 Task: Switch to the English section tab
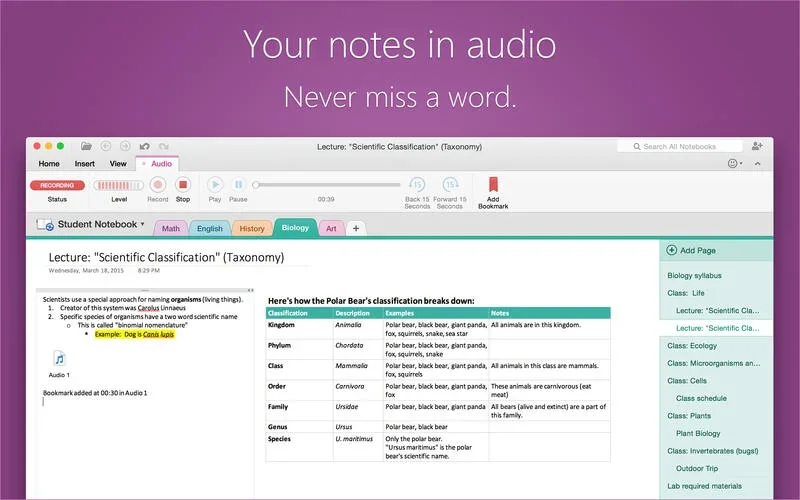210,229
